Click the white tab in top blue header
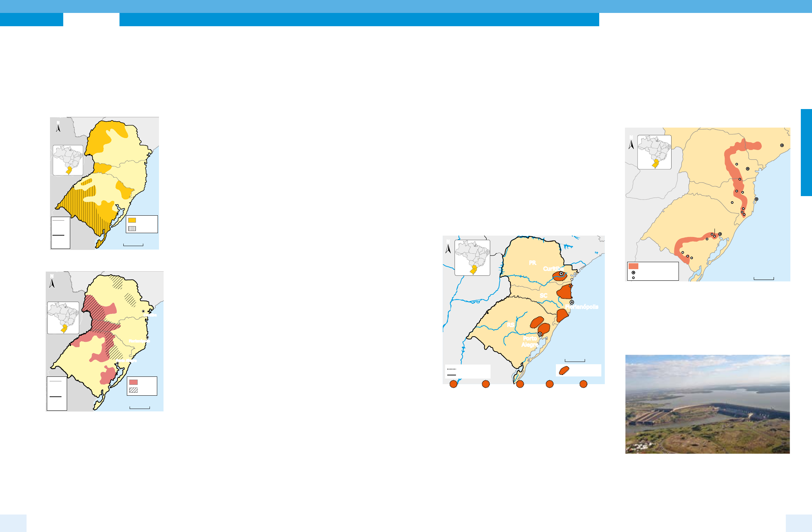Image resolution: width=812 pixels, height=532 pixels. click(x=91, y=20)
